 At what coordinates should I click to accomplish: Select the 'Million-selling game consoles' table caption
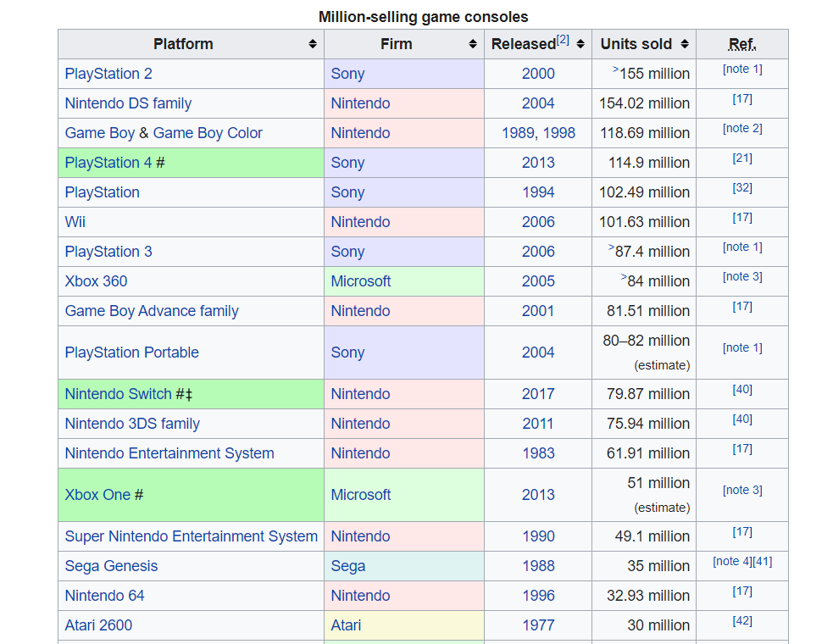[424, 17]
